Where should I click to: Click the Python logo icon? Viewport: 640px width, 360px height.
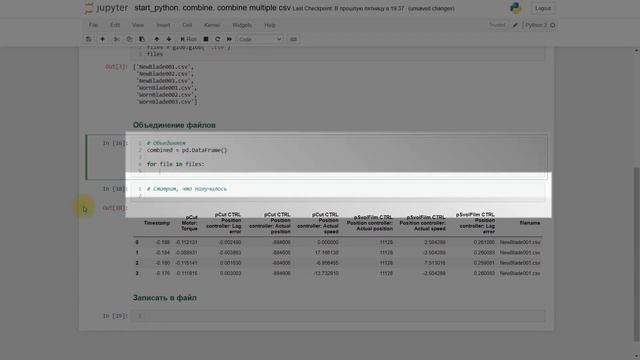(516, 8)
